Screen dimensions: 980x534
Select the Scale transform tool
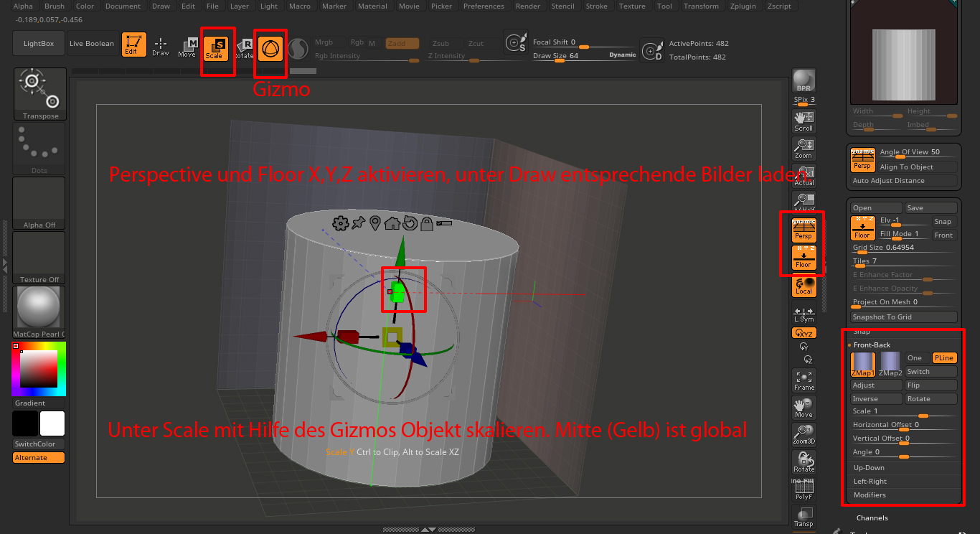[215, 47]
